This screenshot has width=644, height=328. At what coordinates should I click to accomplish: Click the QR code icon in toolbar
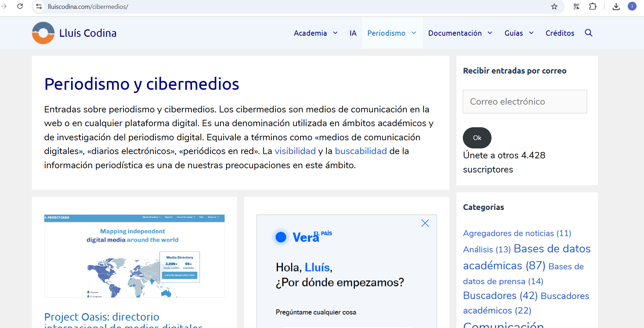[576, 6]
